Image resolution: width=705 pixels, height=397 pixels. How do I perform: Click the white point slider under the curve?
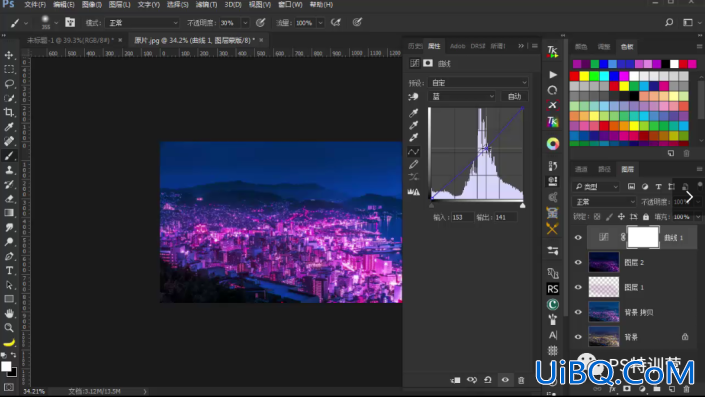[522, 205]
